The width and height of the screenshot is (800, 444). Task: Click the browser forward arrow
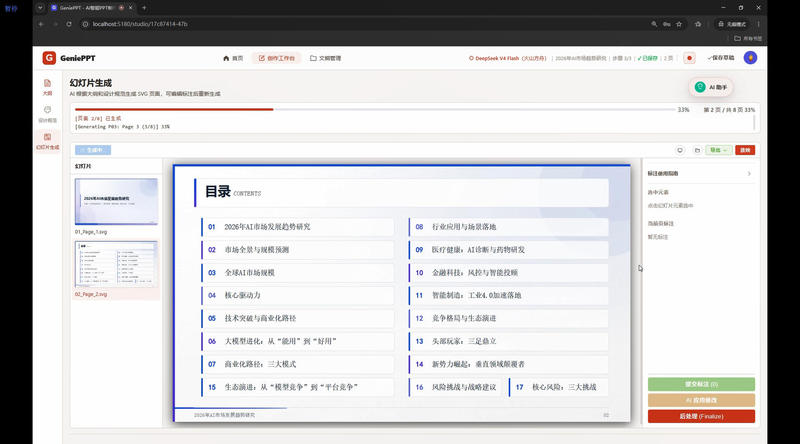(55, 24)
